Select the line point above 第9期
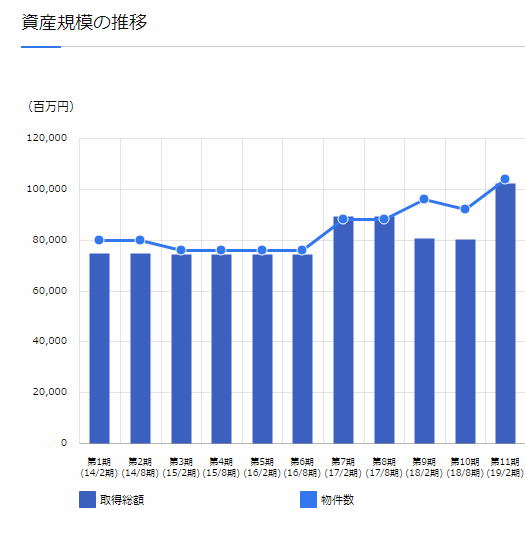This screenshot has height=535, width=525. click(x=424, y=199)
